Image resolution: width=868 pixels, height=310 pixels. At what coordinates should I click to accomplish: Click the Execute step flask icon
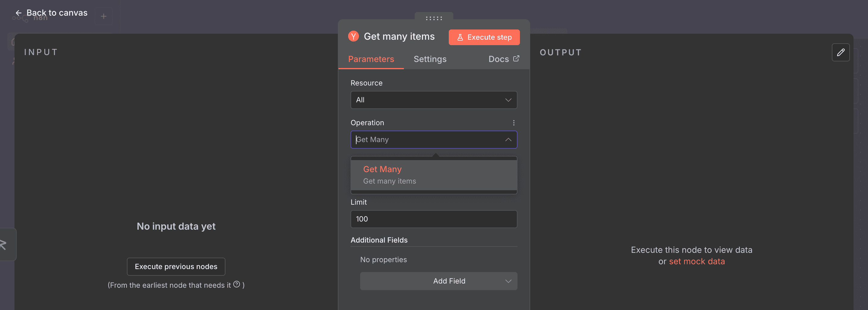460,37
